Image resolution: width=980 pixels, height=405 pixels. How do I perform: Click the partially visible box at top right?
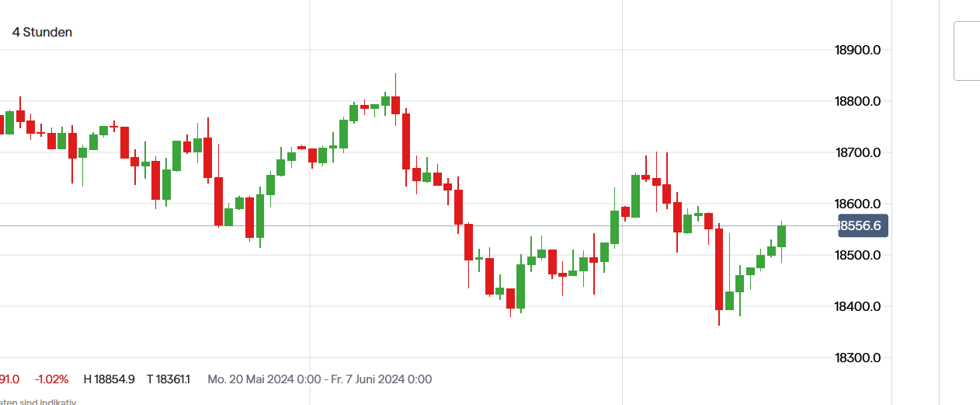click(968, 51)
